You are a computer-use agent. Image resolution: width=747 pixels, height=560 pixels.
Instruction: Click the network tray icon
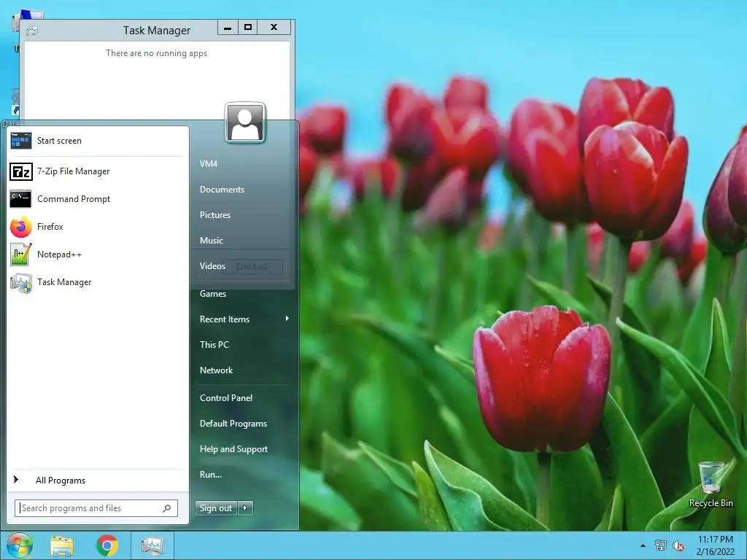tap(661, 545)
